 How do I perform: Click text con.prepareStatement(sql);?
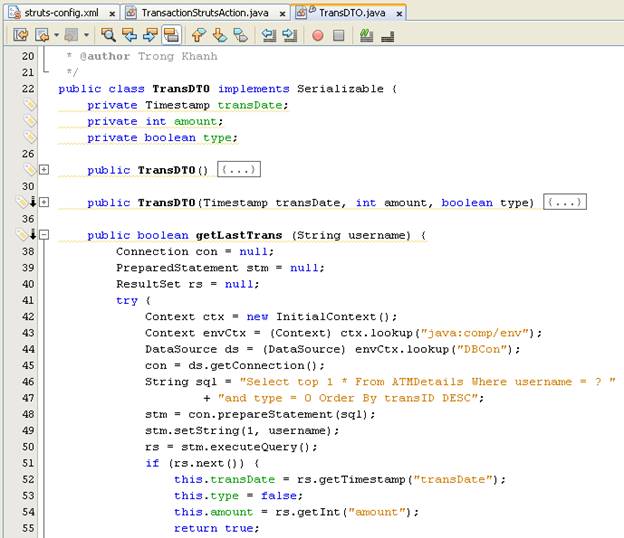point(281,414)
